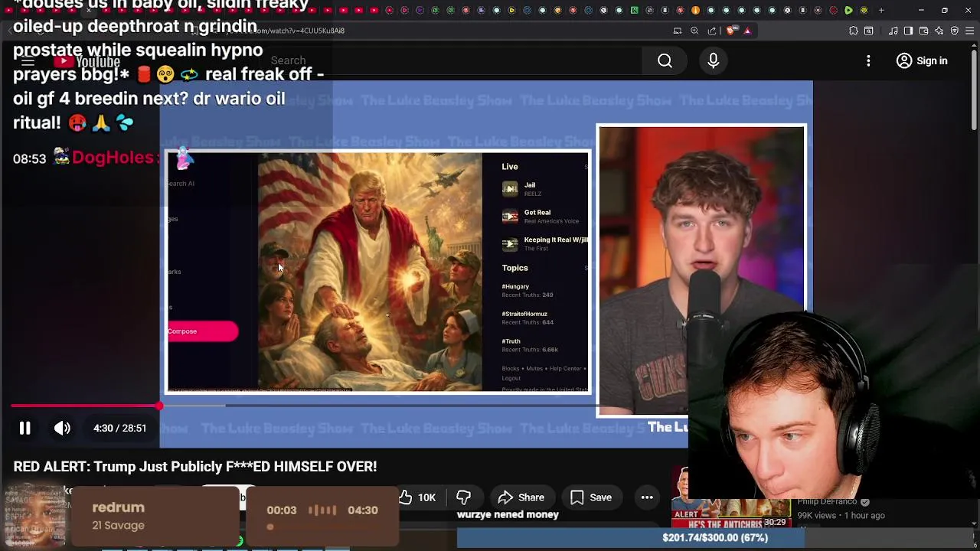Click the Live heading in the video sidebar
Image resolution: width=980 pixels, height=551 pixels.
(x=510, y=166)
